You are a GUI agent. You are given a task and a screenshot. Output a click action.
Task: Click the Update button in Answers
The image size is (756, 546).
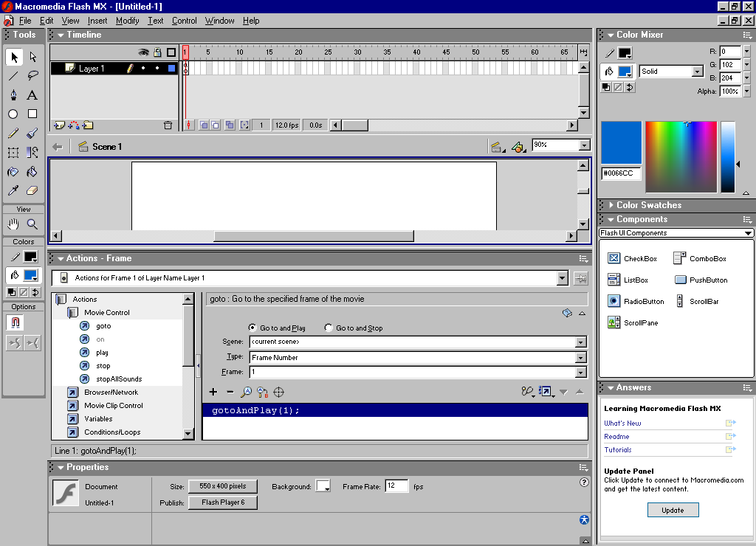[673, 511]
